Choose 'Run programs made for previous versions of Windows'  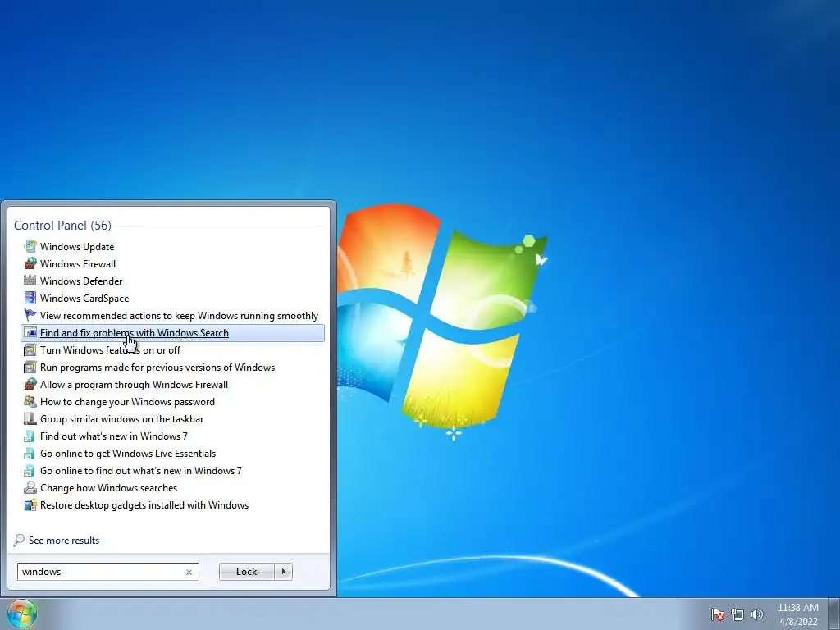pyautogui.click(x=157, y=367)
